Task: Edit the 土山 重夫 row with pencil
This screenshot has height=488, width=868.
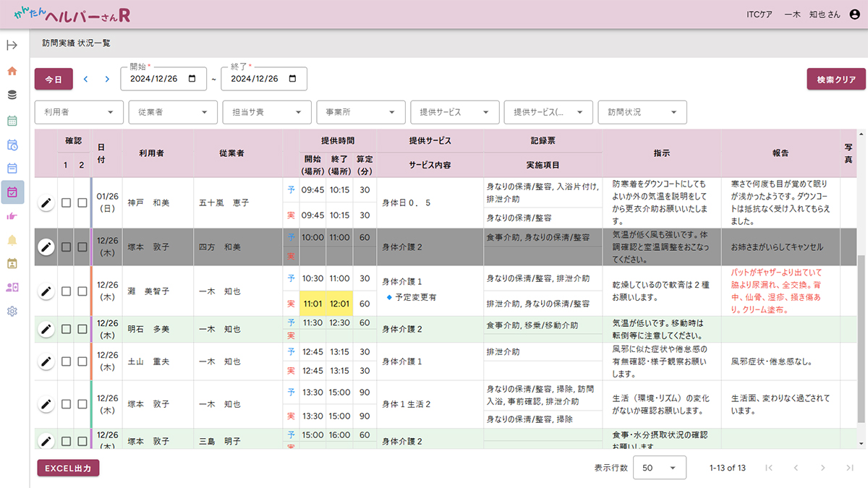Action: (x=46, y=361)
